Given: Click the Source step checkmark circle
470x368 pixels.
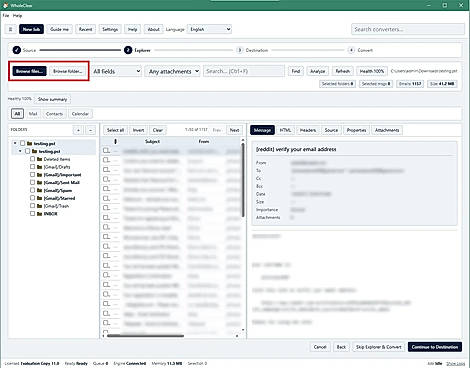Looking at the screenshot, I should [17, 50].
